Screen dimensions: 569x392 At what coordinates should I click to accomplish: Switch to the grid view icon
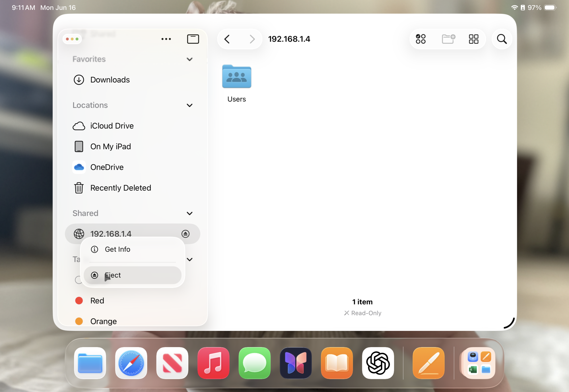pos(473,39)
